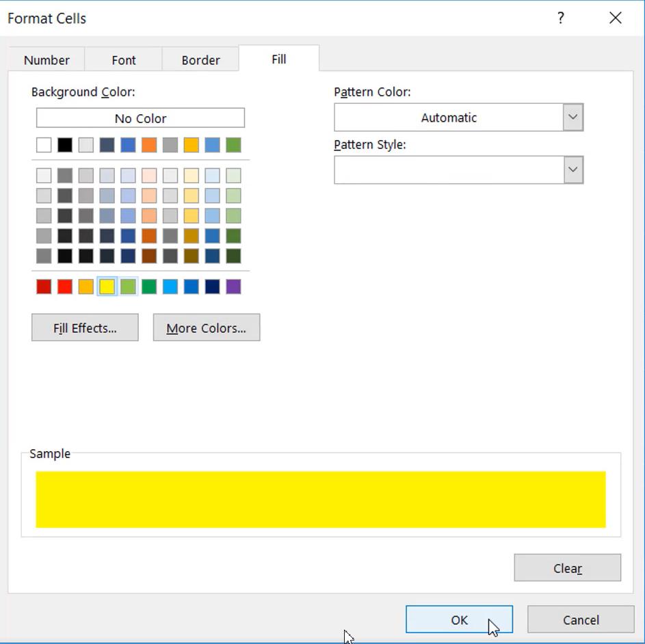Open the Pattern Style dropdown arrow
The height and width of the screenshot is (644, 645).
tap(572, 170)
